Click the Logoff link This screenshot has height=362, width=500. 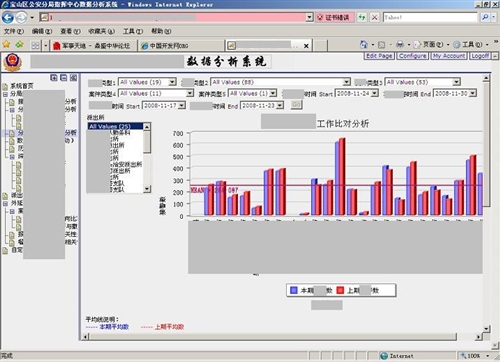coord(480,56)
